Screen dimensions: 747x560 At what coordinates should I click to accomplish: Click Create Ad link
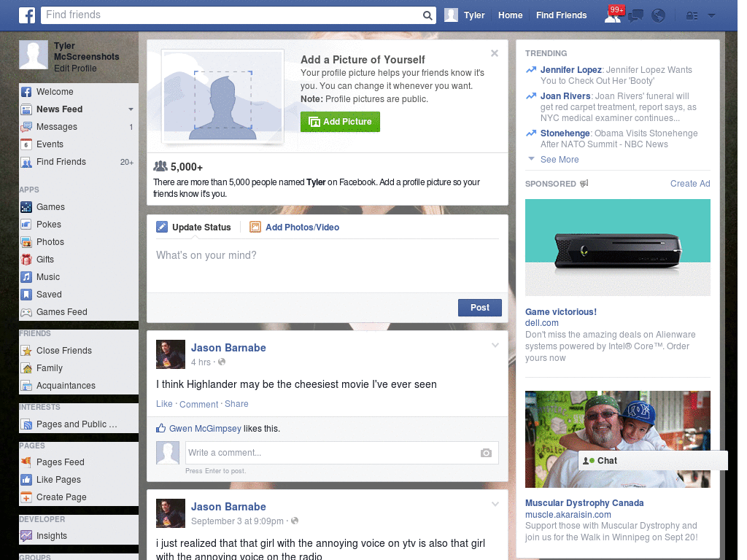[690, 184]
